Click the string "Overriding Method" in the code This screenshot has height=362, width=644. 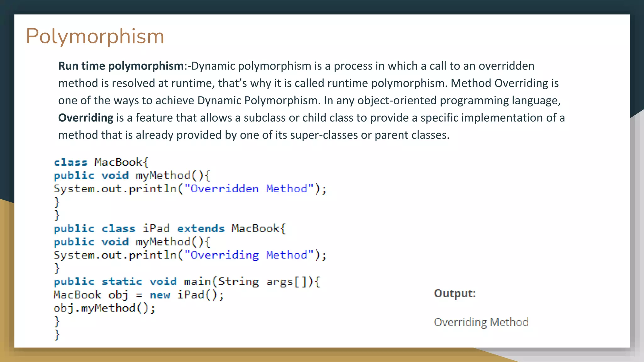click(x=249, y=255)
